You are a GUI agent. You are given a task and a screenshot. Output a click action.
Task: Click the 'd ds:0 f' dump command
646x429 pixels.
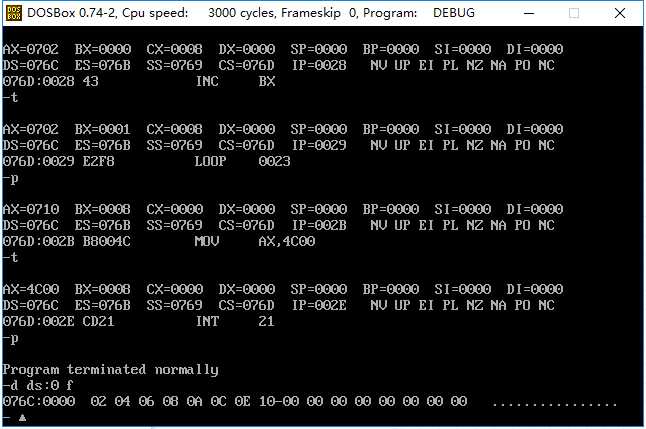pos(41,385)
